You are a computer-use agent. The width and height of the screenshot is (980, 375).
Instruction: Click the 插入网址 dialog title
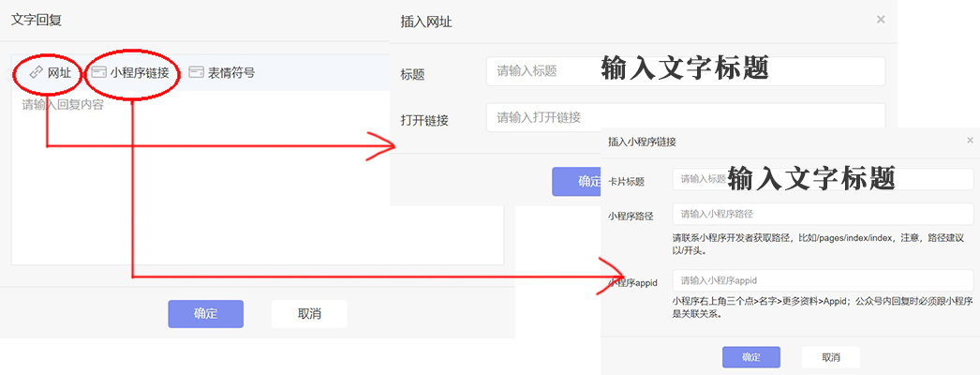[425, 22]
